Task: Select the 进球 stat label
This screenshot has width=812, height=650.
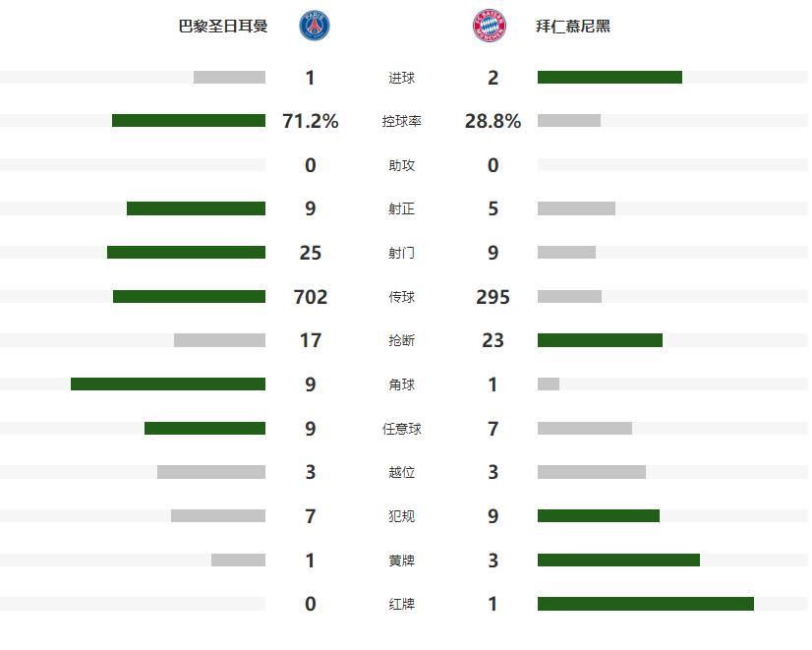Action: pos(401,78)
